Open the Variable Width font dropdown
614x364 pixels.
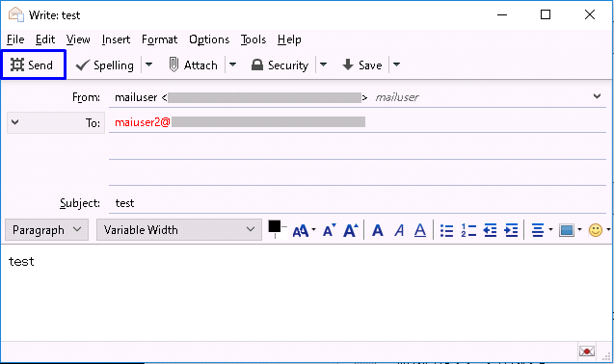(179, 230)
